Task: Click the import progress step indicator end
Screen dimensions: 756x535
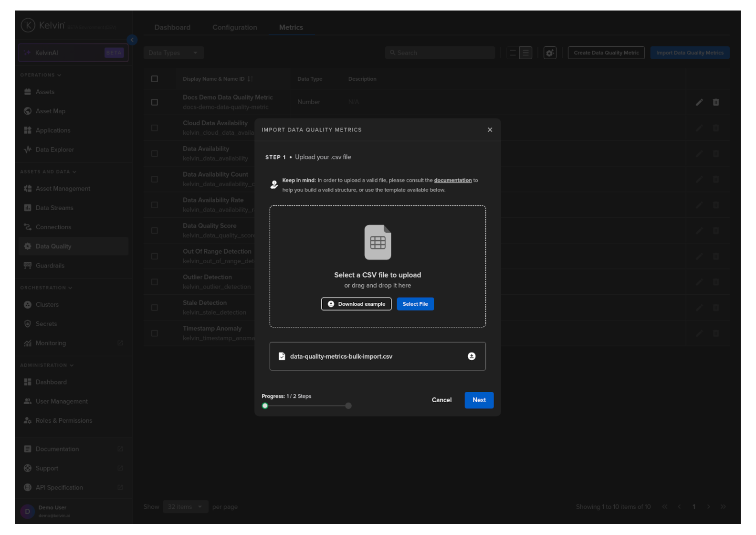Action: (x=348, y=406)
